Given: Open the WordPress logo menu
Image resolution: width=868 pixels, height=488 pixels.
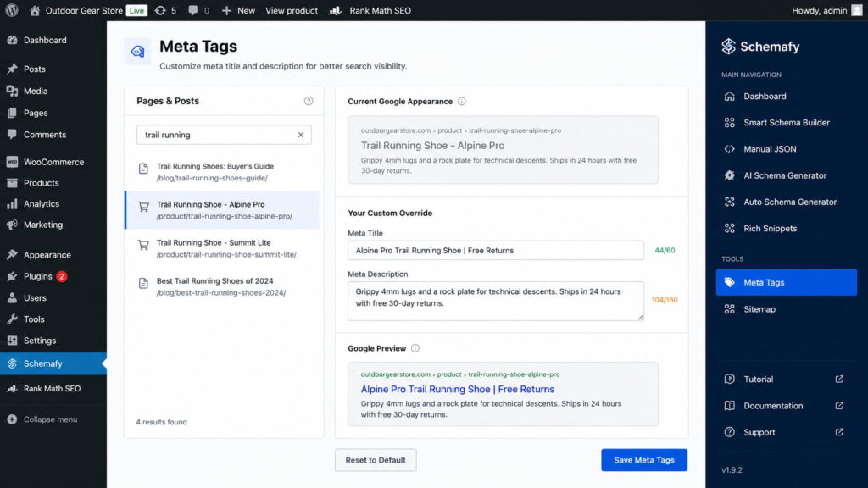Looking at the screenshot, I should point(12,10).
